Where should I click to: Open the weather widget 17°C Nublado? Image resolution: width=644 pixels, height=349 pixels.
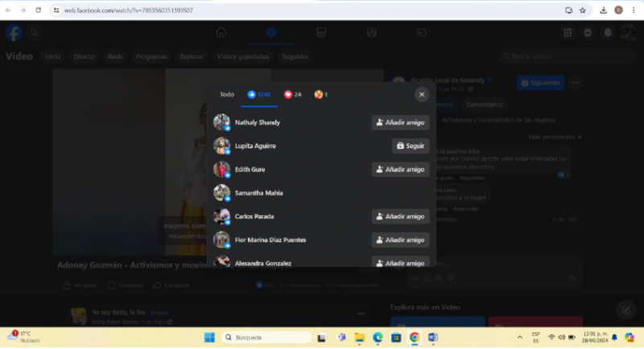click(25, 337)
